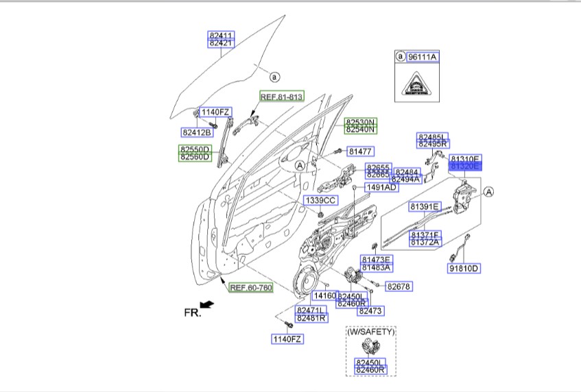Viewport: 581px width, 392px height.
Task: Select part label 82485L
Action: 433,136
